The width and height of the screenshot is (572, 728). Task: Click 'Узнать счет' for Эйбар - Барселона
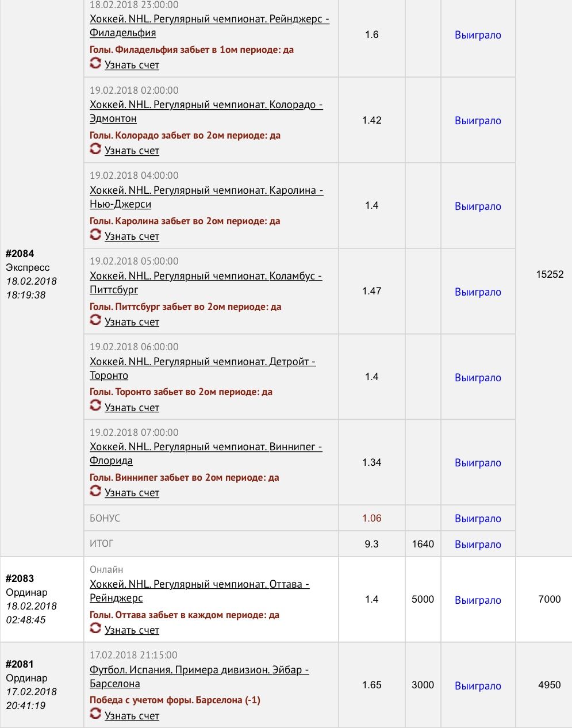[x=132, y=716]
